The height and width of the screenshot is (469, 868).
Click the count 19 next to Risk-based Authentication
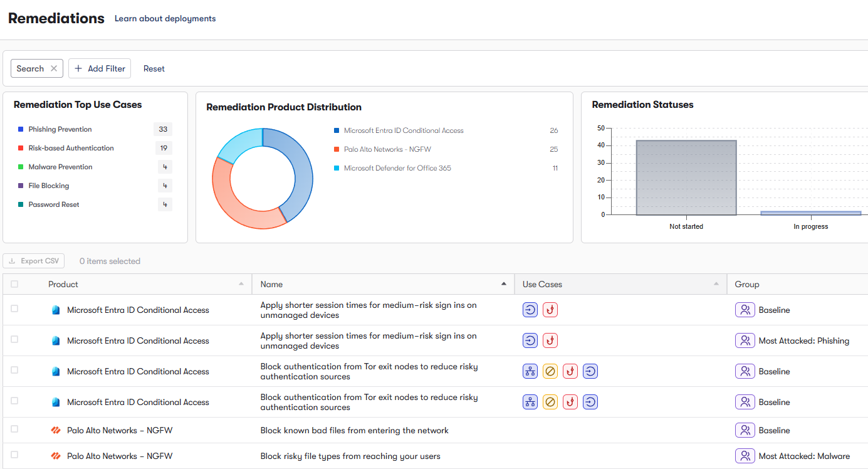point(164,148)
